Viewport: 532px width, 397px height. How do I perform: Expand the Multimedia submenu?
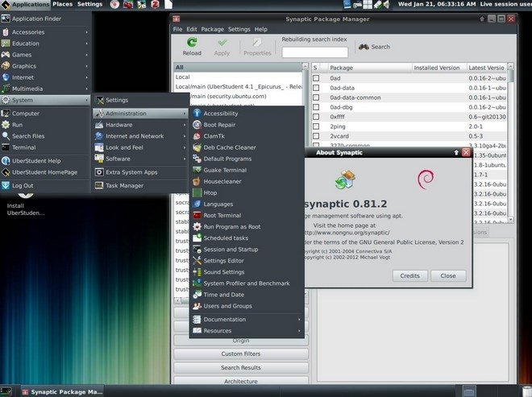45,89
